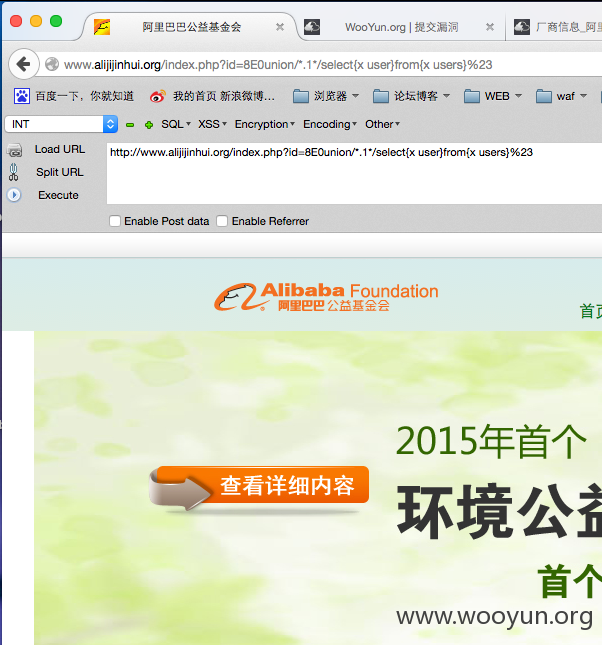The image size is (602, 645).
Task: Click Execute text button
Action: 58,195
